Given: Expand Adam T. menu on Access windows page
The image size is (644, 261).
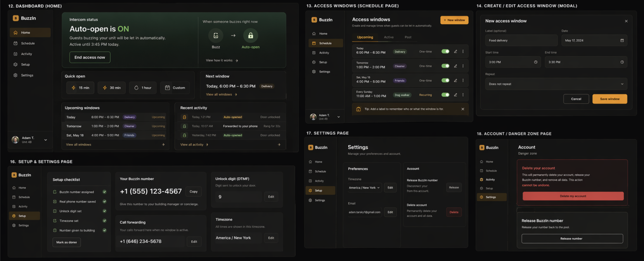Looking at the screenshot, I should (338, 117).
